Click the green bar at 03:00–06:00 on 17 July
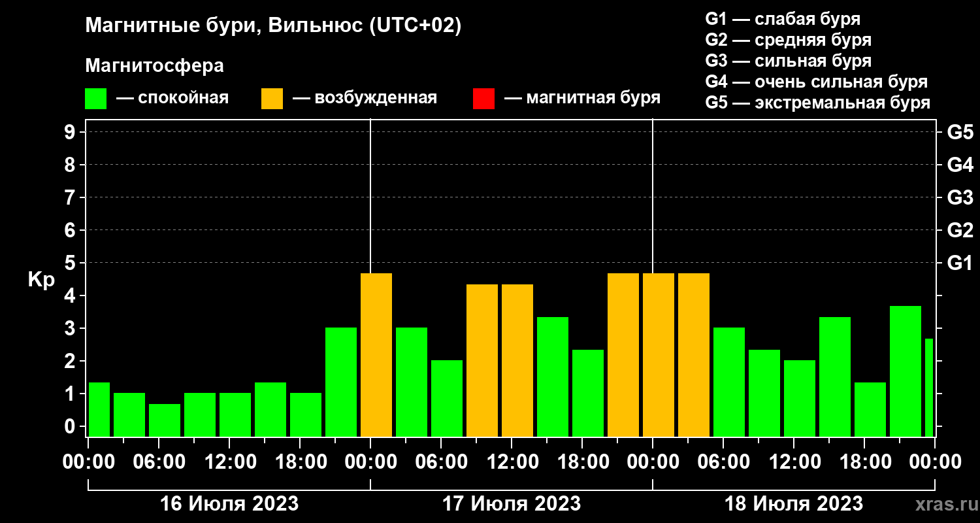 coord(412,382)
